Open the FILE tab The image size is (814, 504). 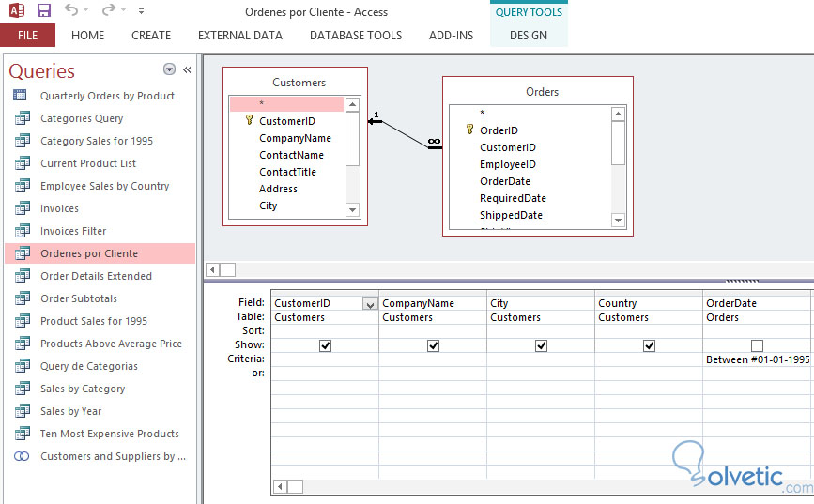(27, 36)
